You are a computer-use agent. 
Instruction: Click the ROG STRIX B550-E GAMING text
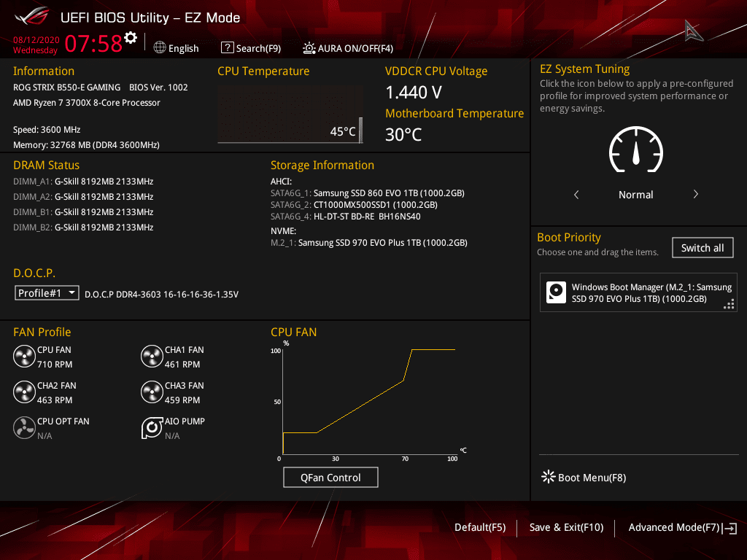66,87
